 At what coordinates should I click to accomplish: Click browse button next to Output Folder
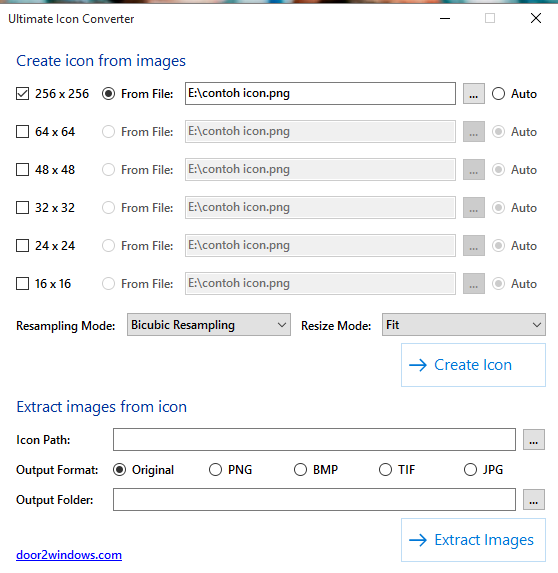click(x=534, y=500)
